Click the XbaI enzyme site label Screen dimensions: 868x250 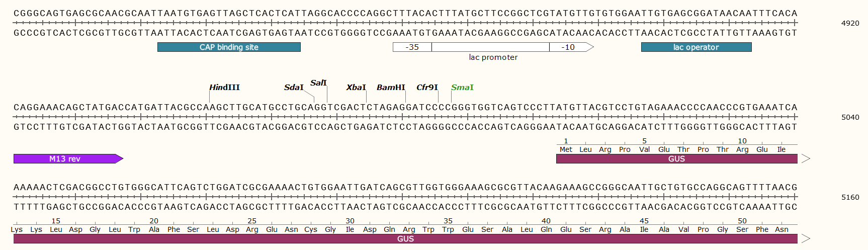tap(356, 88)
